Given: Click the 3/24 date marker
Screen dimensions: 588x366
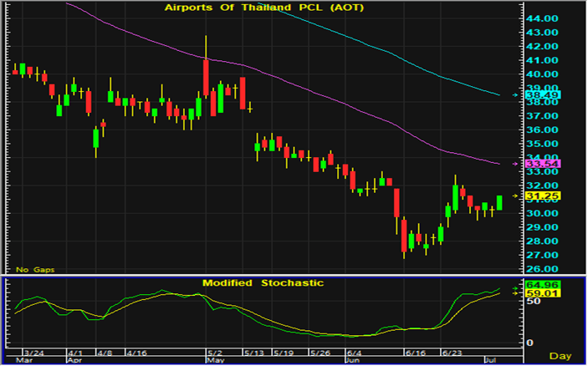Looking at the screenshot, I should coord(34,353).
